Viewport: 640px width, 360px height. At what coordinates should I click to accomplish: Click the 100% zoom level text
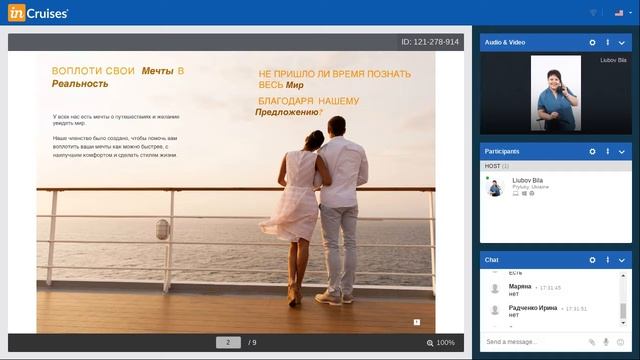(445, 342)
